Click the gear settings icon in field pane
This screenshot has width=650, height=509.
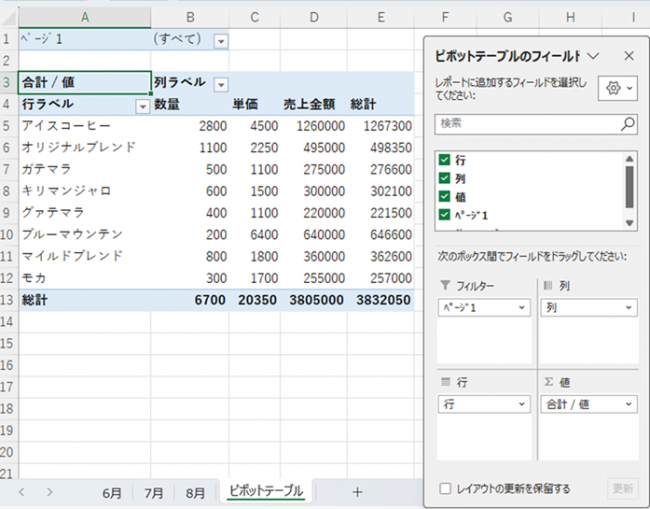611,89
